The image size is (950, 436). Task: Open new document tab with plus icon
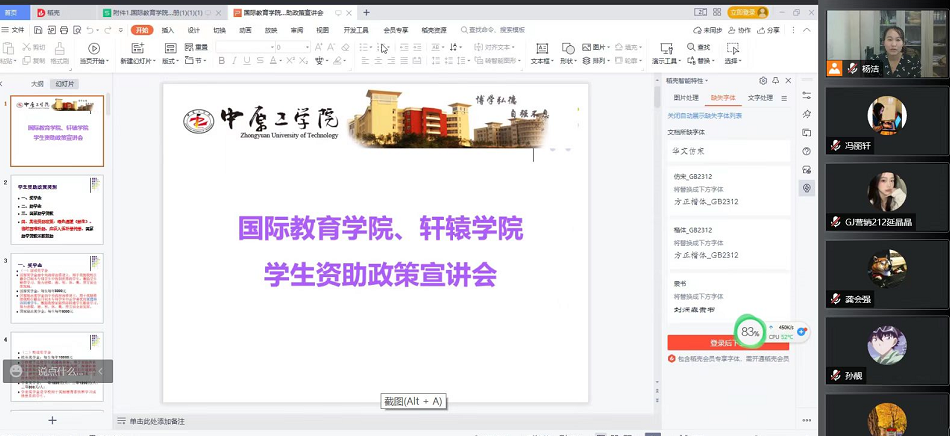(366, 12)
